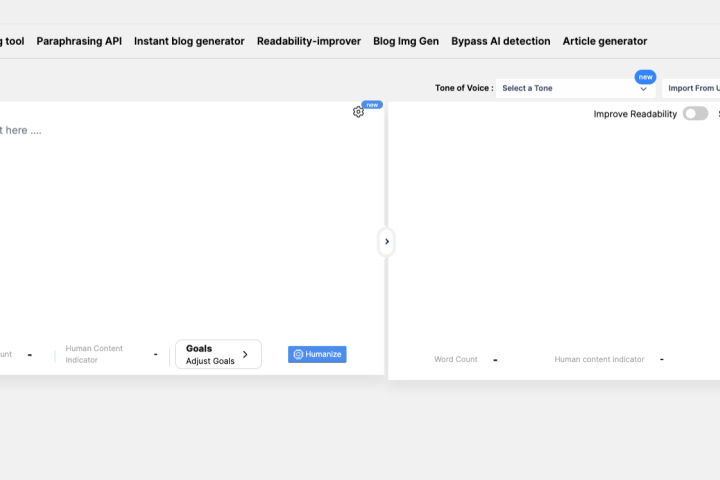This screenshot has height=480, width=720.
Task: Click the Humanize button
Action: 317,354
